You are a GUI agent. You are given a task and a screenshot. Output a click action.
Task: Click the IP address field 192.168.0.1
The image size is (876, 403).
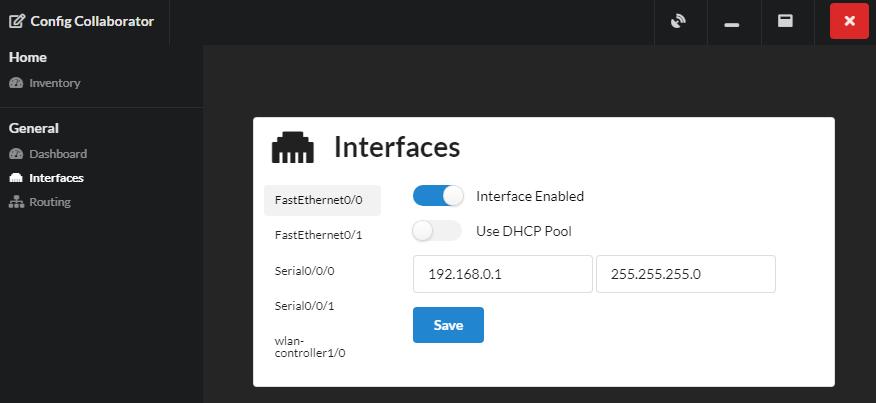[503, 274]
